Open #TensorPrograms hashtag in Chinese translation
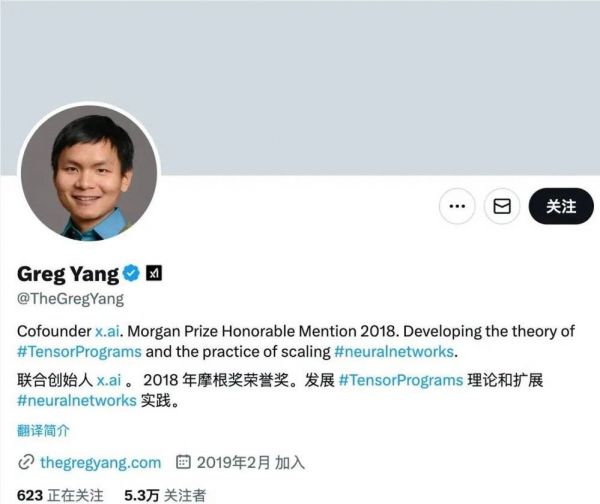This screenshot has width=600, height=504. click(x=401, y=380)
